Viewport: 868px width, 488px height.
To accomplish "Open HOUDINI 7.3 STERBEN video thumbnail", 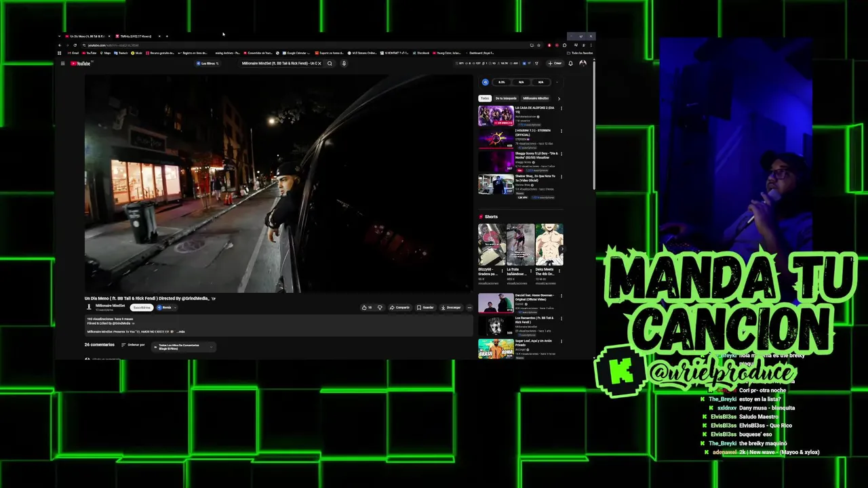I will 496,139.
